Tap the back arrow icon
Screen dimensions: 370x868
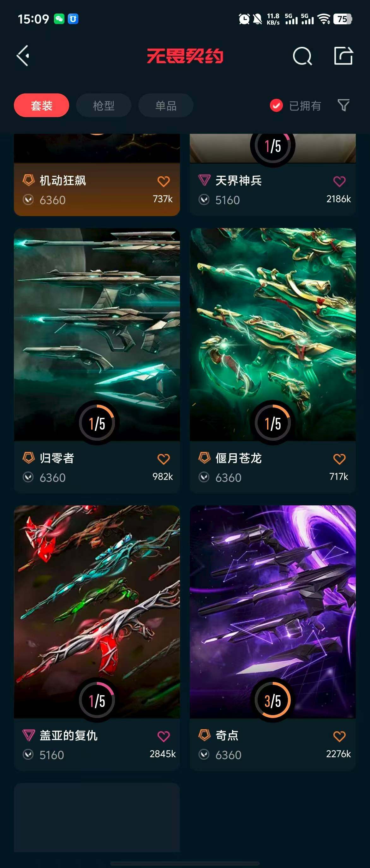coord(22,56)
